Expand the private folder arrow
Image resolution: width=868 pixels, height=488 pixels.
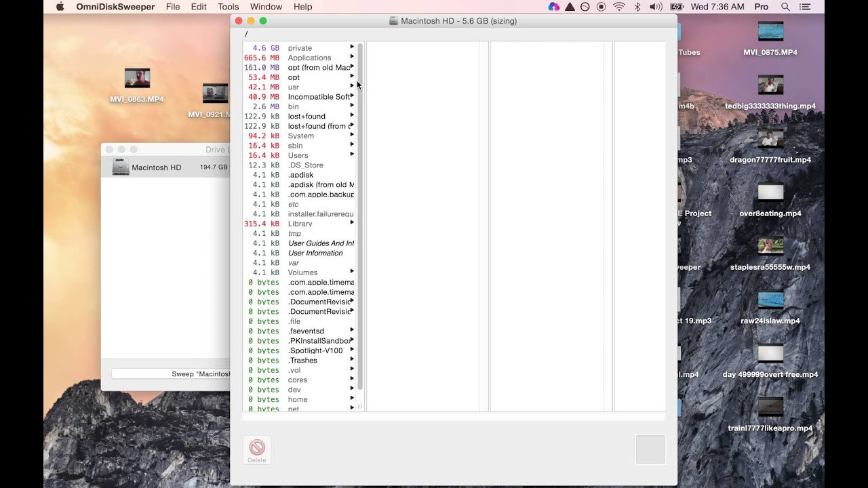coord(352,47)
